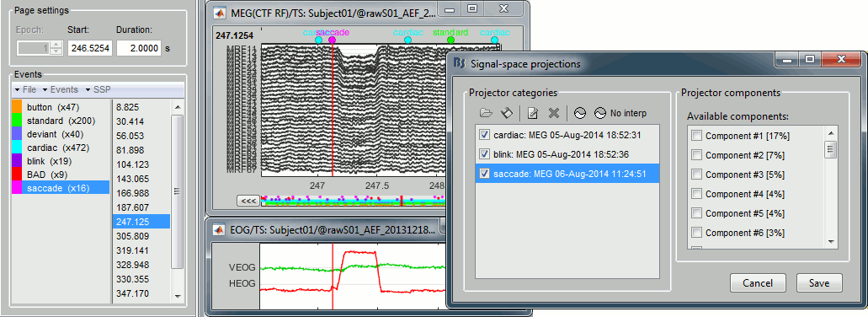Click the Cancel button
Screen dimensions: 868x317
758,282
